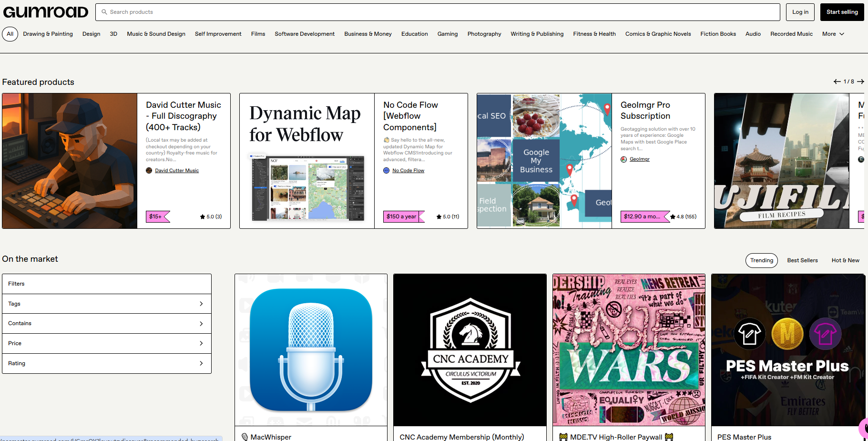
Task: Click GeoImgr seller avatar icon
Action: coord(624,159)
